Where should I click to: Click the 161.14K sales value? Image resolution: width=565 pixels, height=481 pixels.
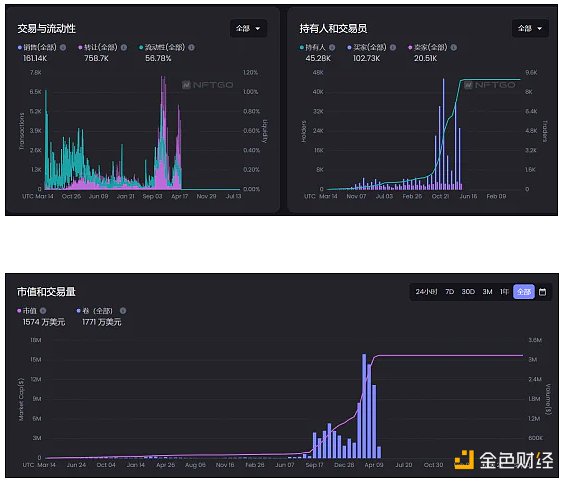(x=35, y=58)
